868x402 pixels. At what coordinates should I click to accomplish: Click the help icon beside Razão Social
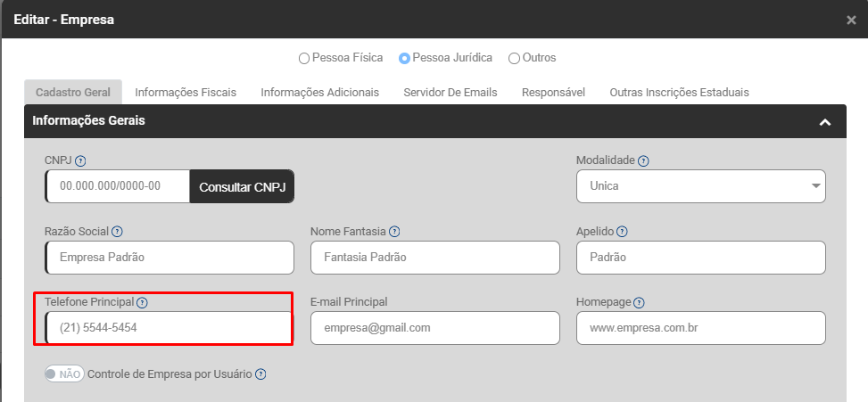[x=117, y=232]
